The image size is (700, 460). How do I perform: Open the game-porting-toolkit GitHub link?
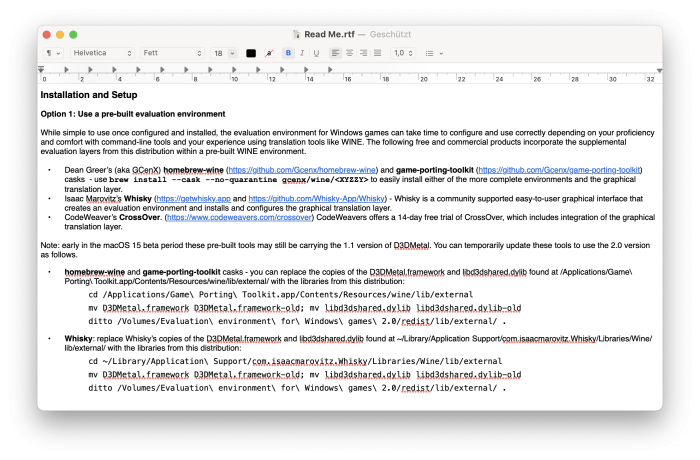[x=559, y=170]
